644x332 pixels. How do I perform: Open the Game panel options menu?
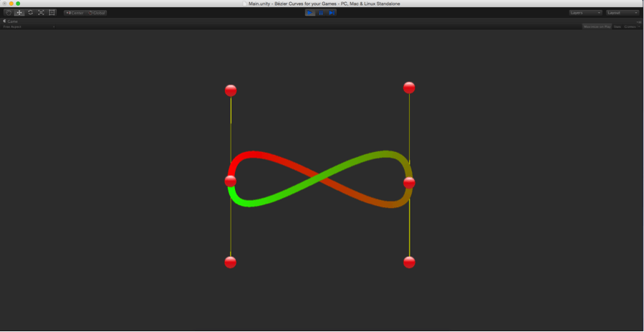639,22
